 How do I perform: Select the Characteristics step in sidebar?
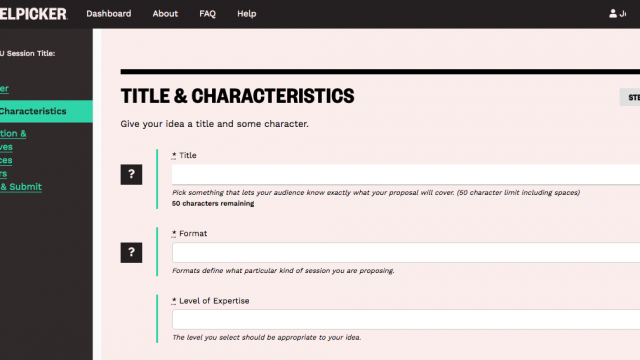pos(46,111)
